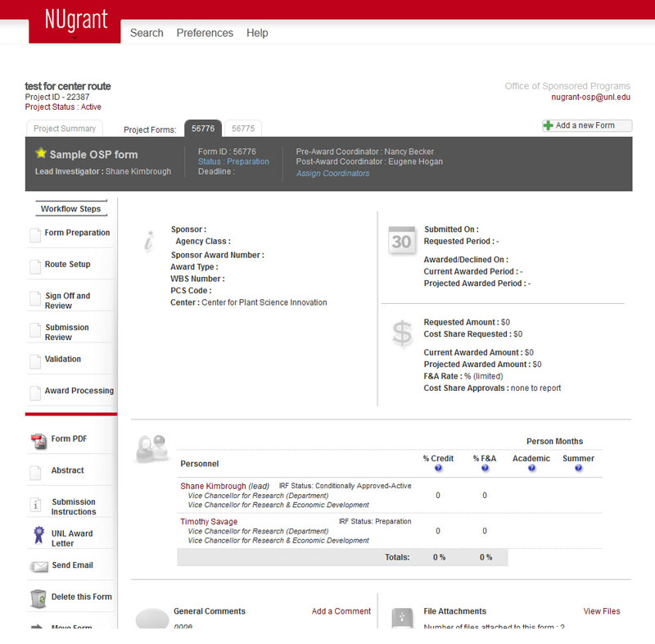
Task: Click the UNL Award Letter link text
Action: click(x=72, y=538)
